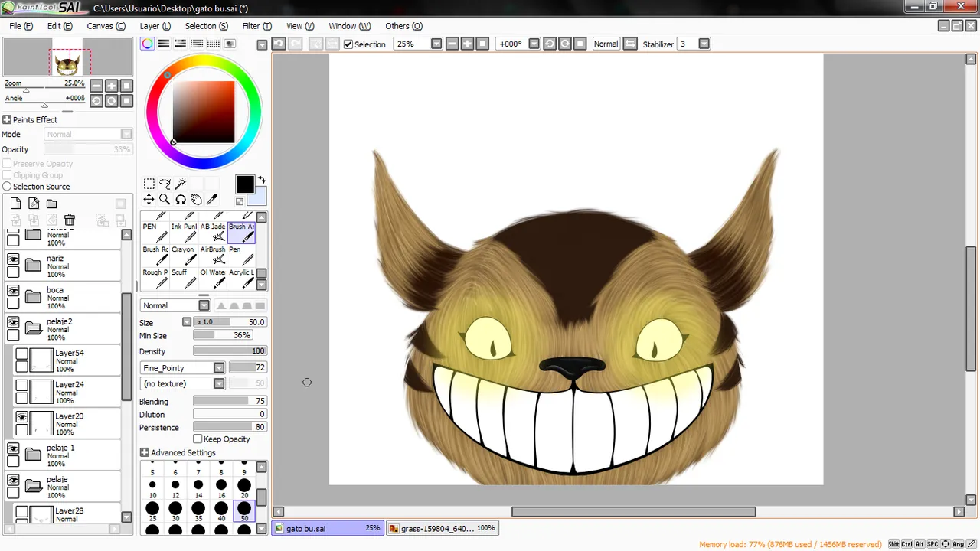
Task: Adjust the Density slider
Action: 230,351
